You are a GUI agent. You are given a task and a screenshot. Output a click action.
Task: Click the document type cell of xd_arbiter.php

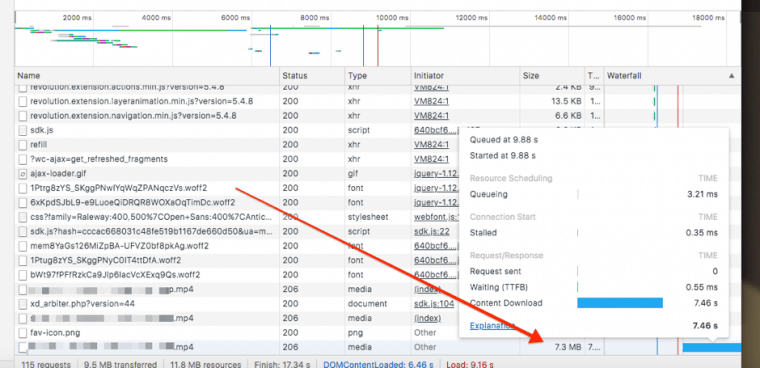(x=367, y=304)
